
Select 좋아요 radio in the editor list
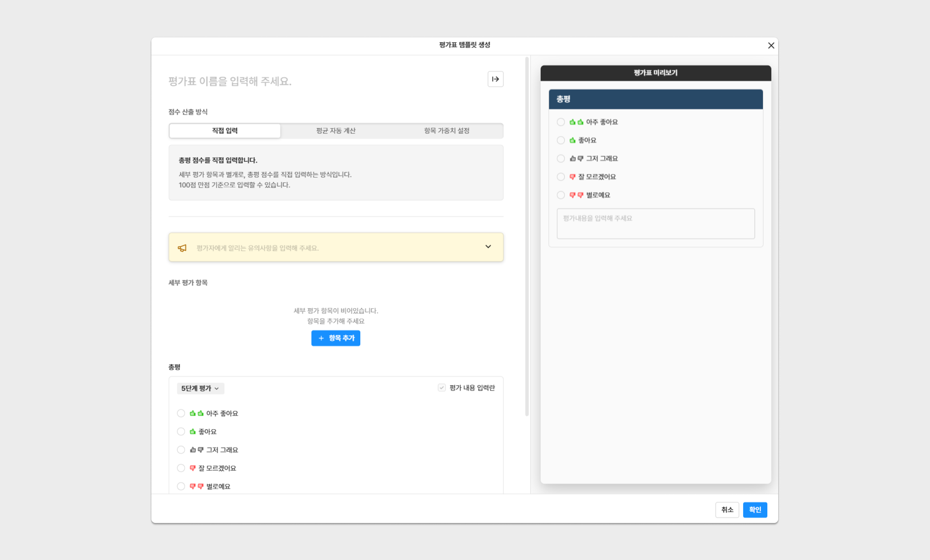tap(181, 432)
